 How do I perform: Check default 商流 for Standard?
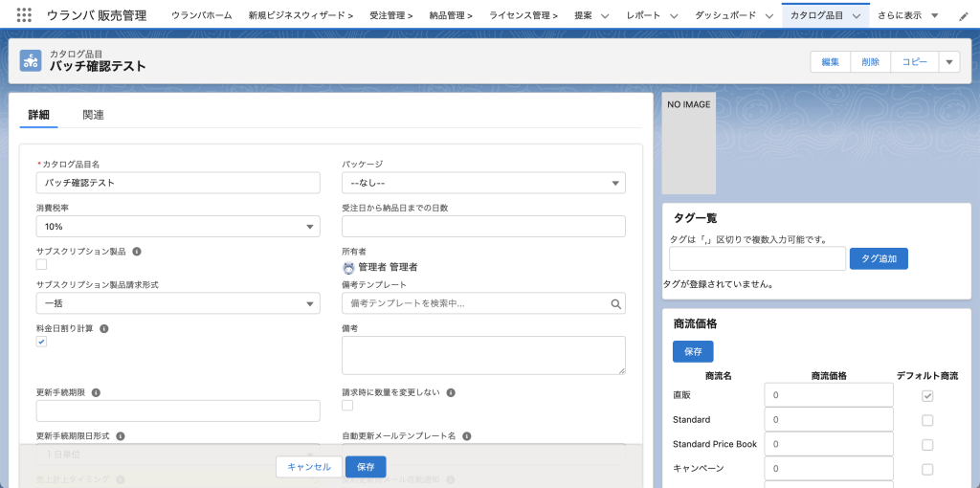click(x=927, y=420)
